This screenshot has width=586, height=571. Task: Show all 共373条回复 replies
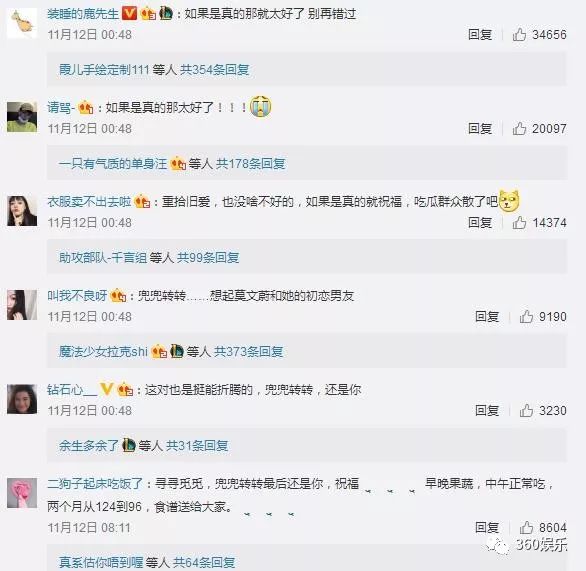click(249, 352)
